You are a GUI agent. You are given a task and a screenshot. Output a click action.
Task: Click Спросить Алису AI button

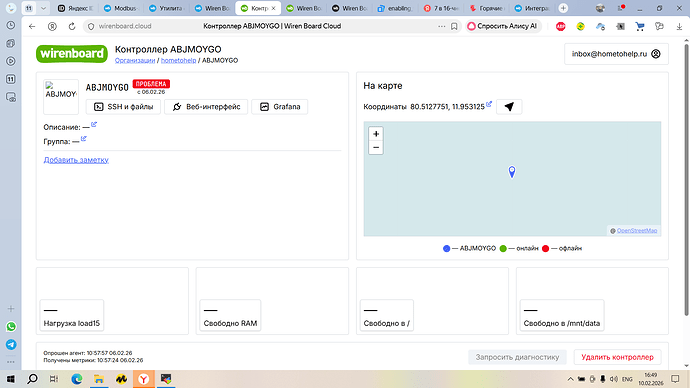502,26
